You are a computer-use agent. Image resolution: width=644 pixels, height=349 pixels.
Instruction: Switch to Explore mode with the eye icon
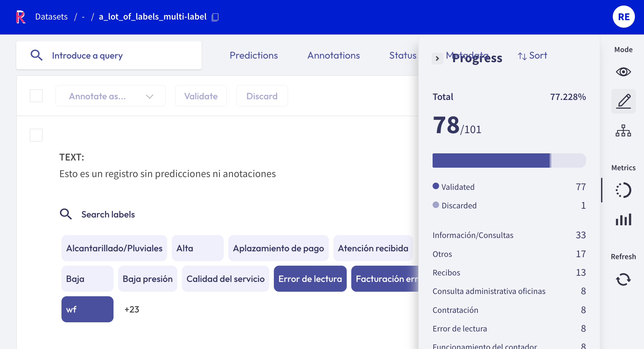(623, 72)
